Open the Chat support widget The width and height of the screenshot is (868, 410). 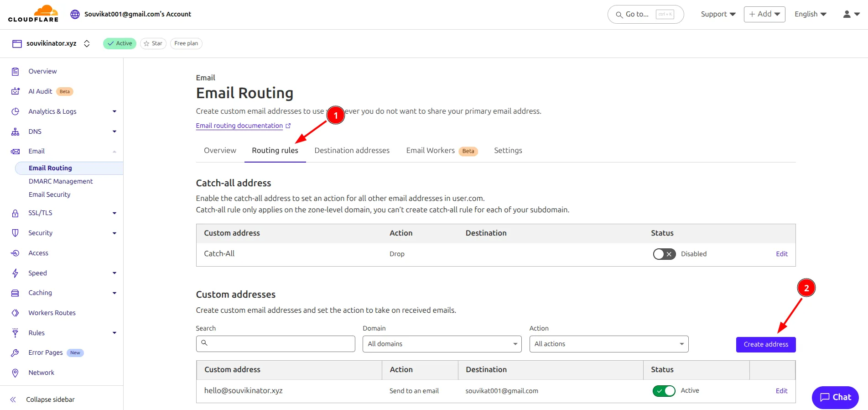pyautogui.click(x=835, y=397)
